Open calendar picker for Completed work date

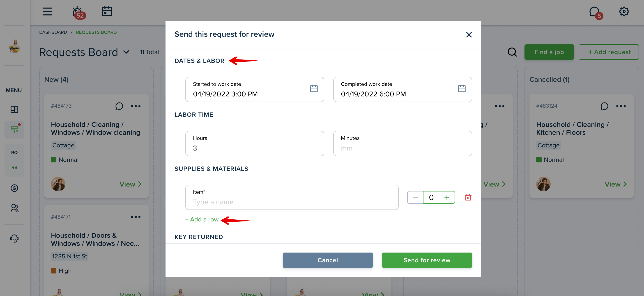[x=462, y=89]
